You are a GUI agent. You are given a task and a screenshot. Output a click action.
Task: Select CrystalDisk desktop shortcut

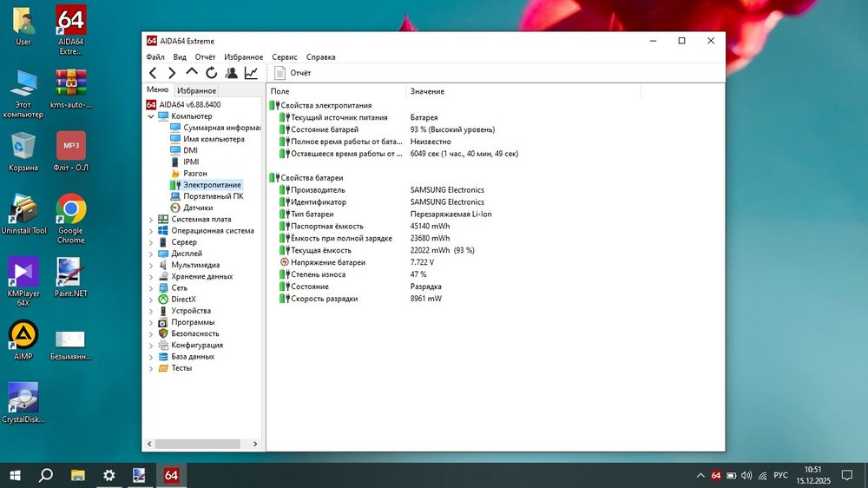23,403
